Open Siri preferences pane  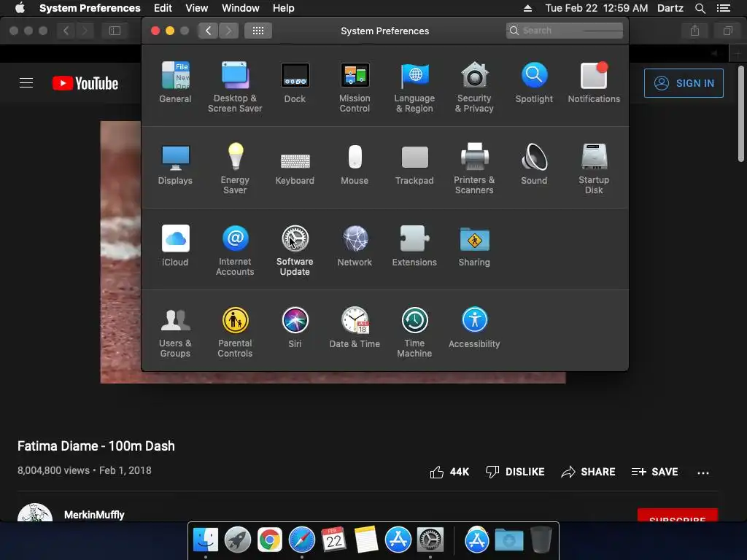(295, 327)
